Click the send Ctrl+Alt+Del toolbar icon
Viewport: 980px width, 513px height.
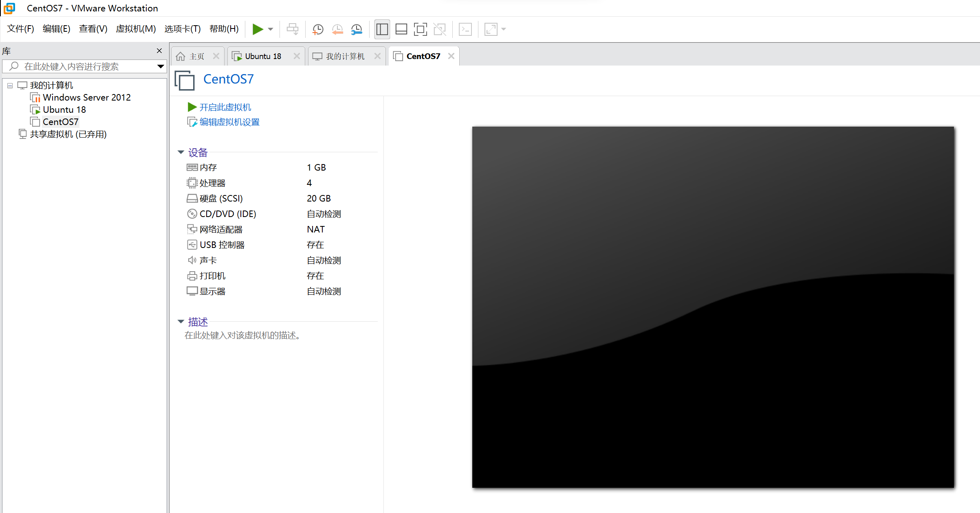tap(292, 29)
